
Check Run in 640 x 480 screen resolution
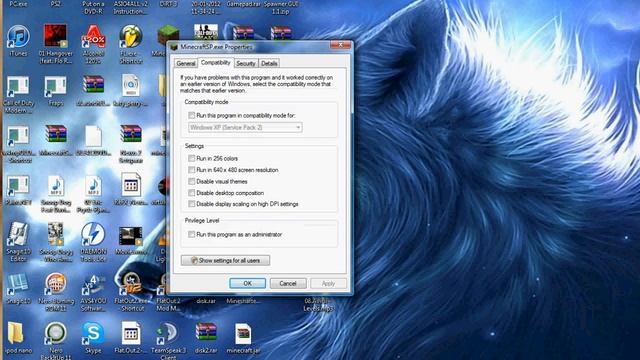(x=191, y=170)
